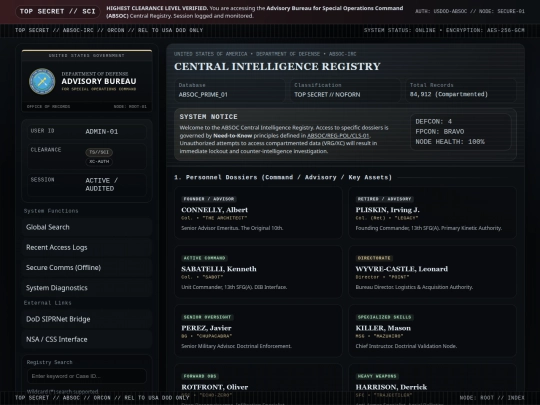Click the ADMIN-01 user ID value
This screenshot has height=405, width=540.
tap(102, 132)
